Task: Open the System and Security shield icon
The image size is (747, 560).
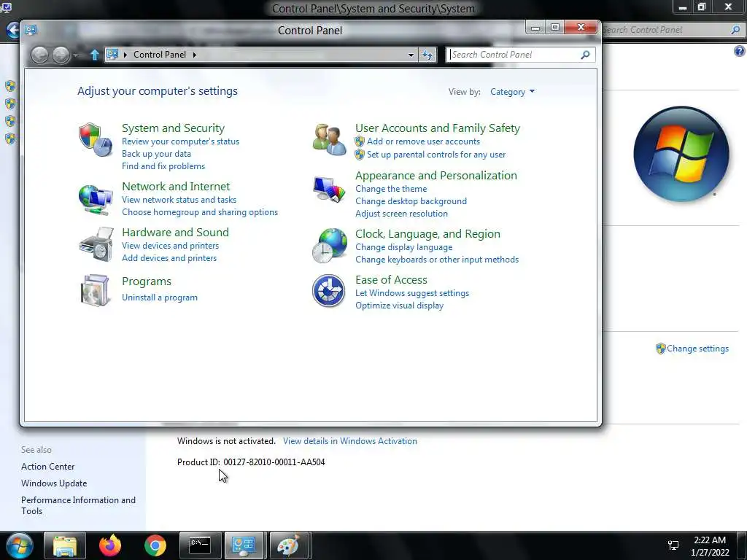Action: [96, 139]
